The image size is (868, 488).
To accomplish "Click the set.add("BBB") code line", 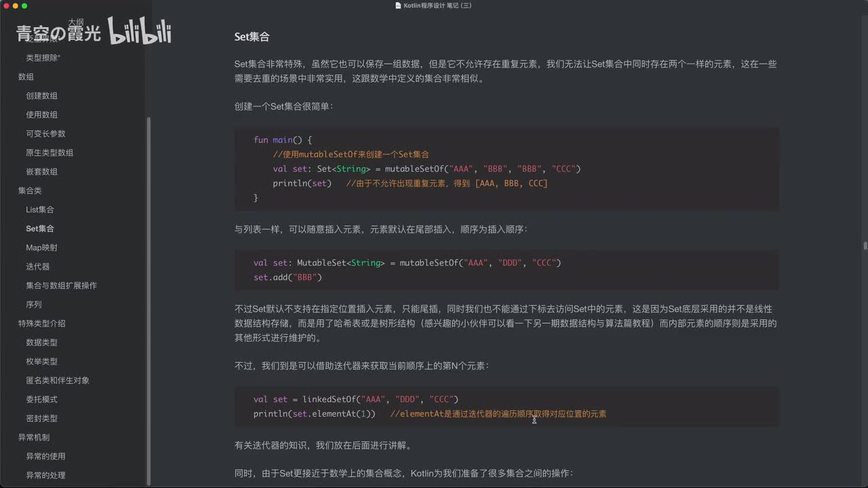I will point(288,277).
